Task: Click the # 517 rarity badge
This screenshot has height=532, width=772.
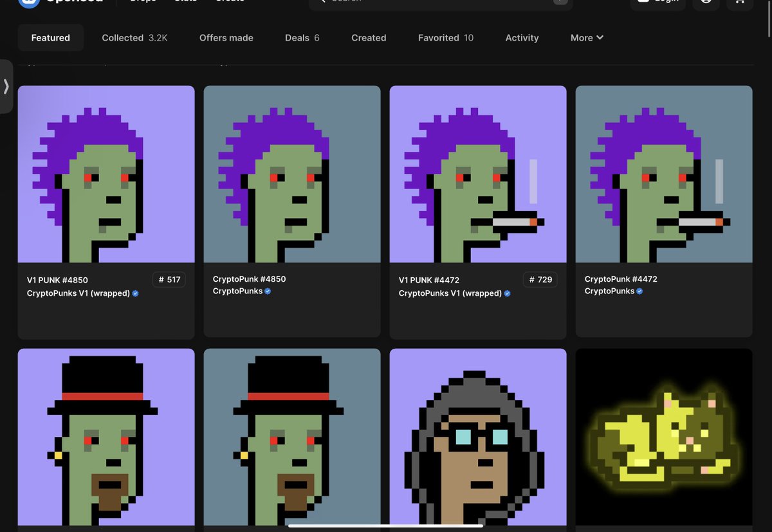Action: (169, 280)
